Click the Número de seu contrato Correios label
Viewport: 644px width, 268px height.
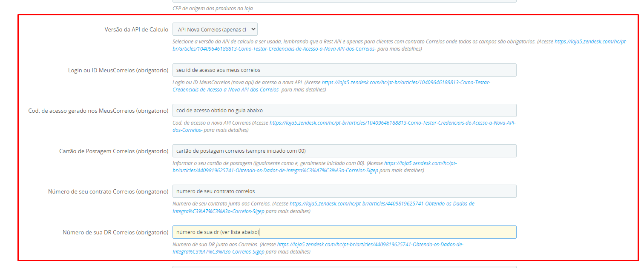click(x=108, y=191)
